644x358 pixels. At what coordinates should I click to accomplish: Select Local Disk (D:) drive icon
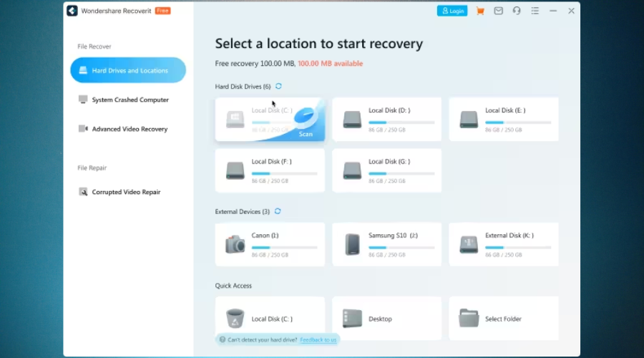352,120
